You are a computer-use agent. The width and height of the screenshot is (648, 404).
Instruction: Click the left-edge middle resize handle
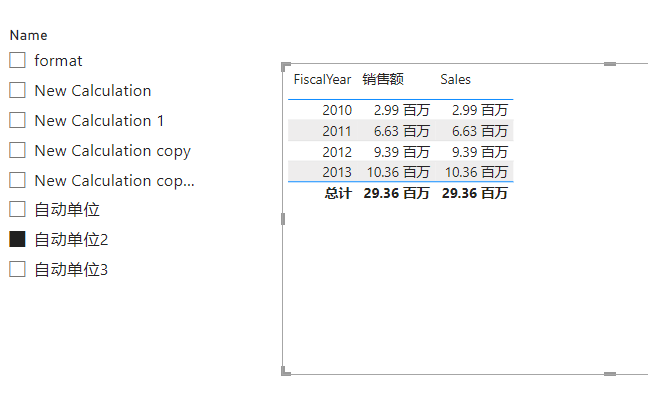pyautogui.click(x=283, y=219)
